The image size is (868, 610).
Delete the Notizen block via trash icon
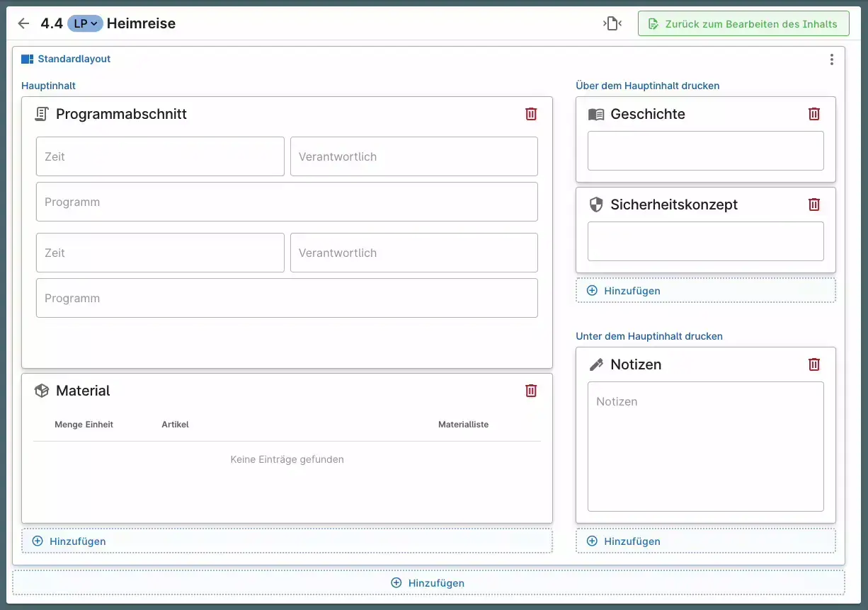(x=814, y=364)
